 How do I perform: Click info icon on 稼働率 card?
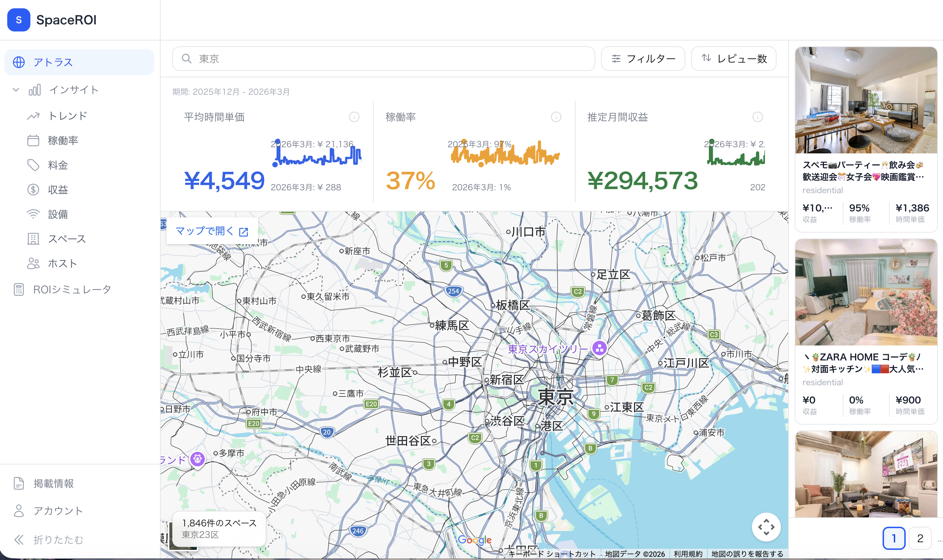pyautogui.click(x=556, y=117)
